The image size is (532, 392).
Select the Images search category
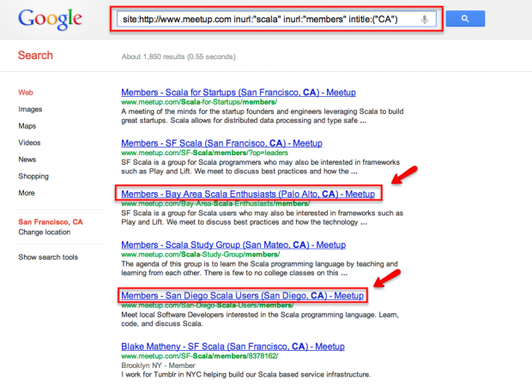click(x=30, y=109)
